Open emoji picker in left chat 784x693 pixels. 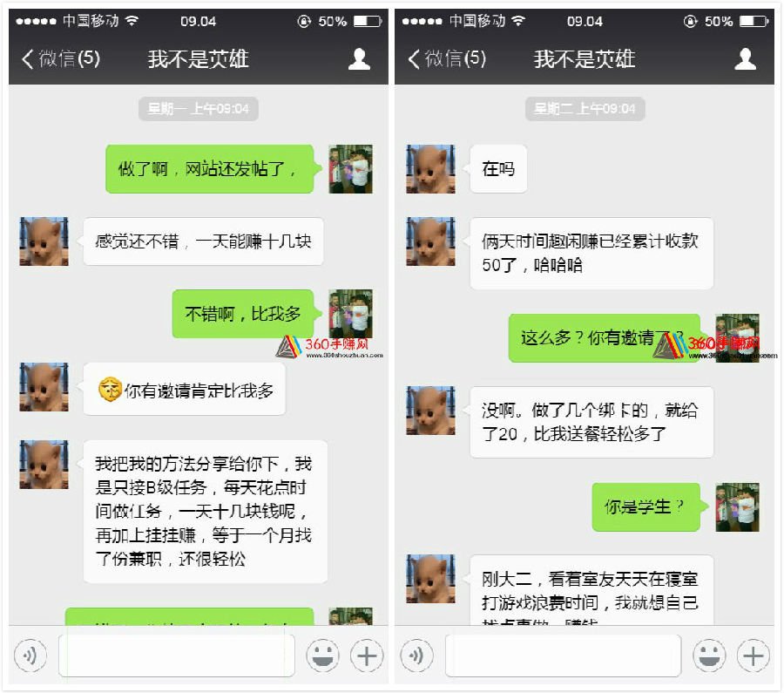coord(322,656)
